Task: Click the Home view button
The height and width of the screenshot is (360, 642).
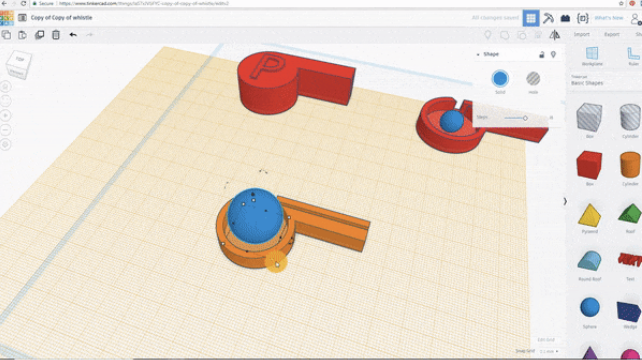Action: tap(6, 86)
